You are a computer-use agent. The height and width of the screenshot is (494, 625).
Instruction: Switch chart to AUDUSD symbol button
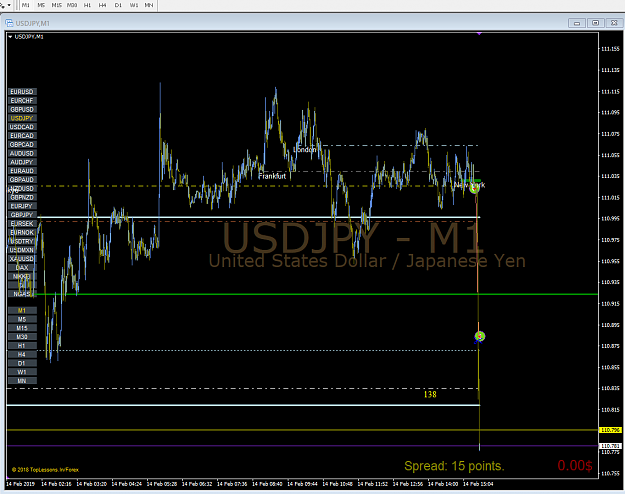click(22, 153)
